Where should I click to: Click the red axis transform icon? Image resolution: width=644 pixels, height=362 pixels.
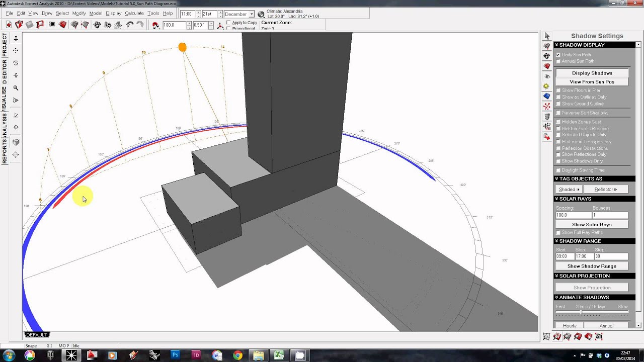coord(220,25)
